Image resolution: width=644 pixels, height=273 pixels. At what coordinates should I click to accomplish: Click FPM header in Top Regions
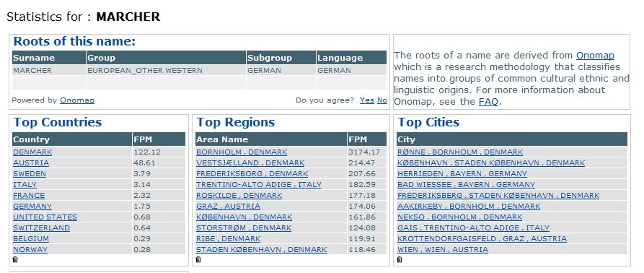(x=367, y=139)
